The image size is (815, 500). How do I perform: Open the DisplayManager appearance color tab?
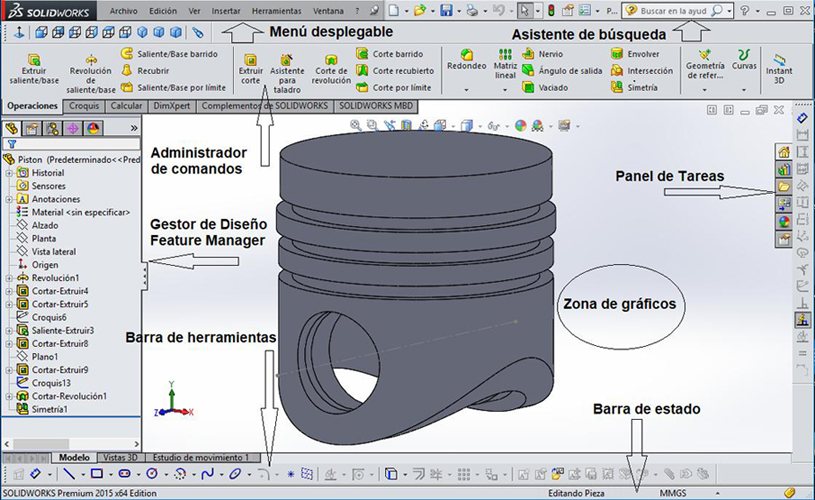pos(92,128)
